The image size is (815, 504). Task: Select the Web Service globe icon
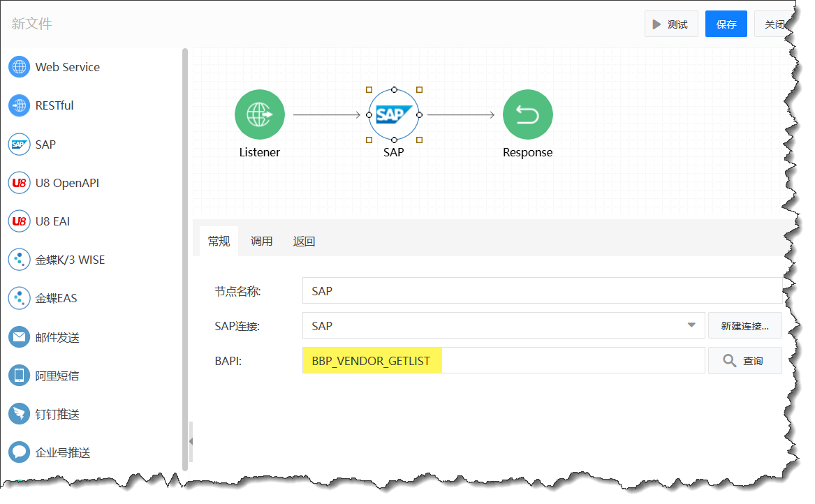[x=19, y=67]
